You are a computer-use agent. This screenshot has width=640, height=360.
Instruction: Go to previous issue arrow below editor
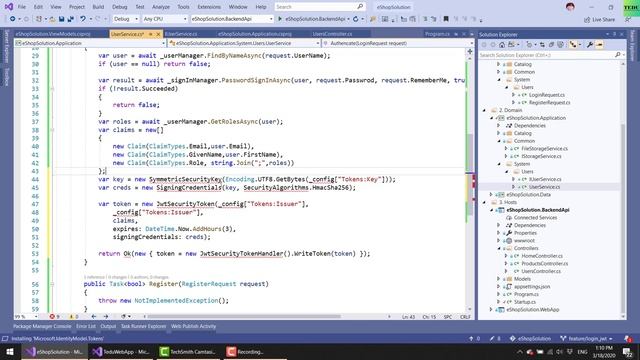click(x=93, y=316)
